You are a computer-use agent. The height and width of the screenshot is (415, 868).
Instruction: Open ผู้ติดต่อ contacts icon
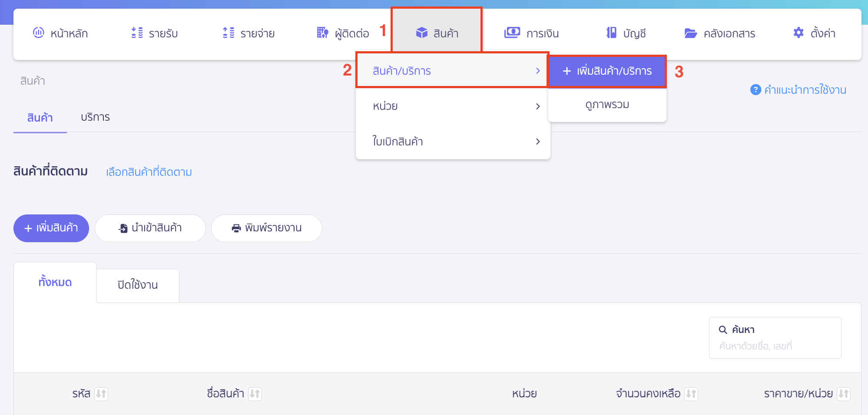pyautogui.click(x=322, y=33)
